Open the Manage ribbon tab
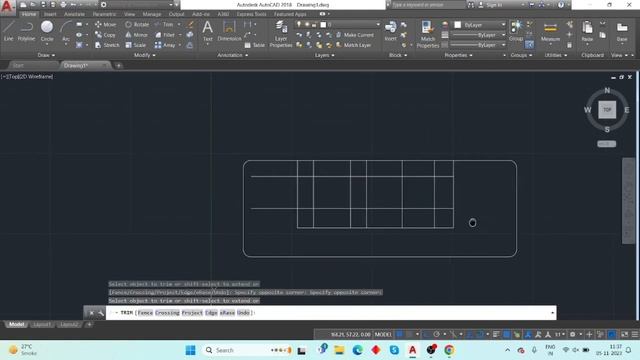The image size is (640, 360). tap(152, 14)
